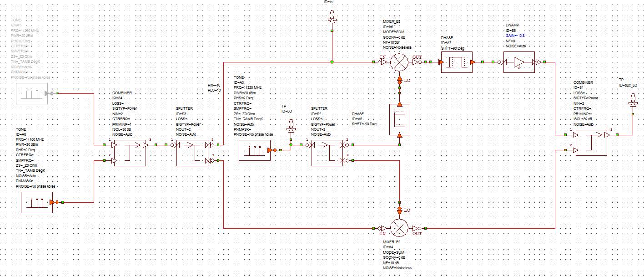Click the NIN=2 parameter of COMBINER S4
The height and width of the screenshot is (277, 644).
click(118, 114)
